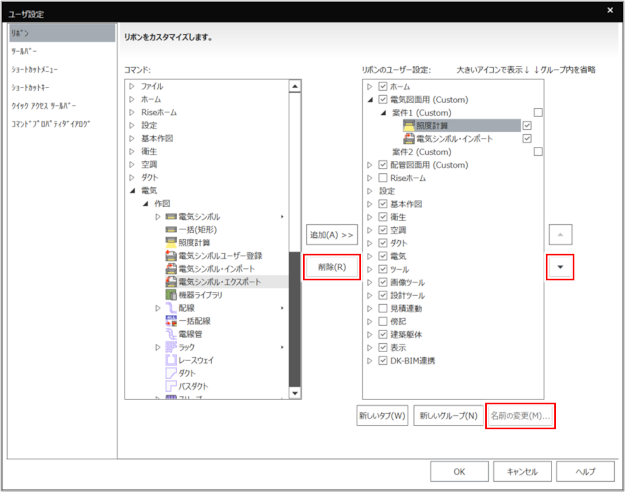Click the command list vertical scrollbar thumb
625x492 pixels.
[x=294, y=320]
